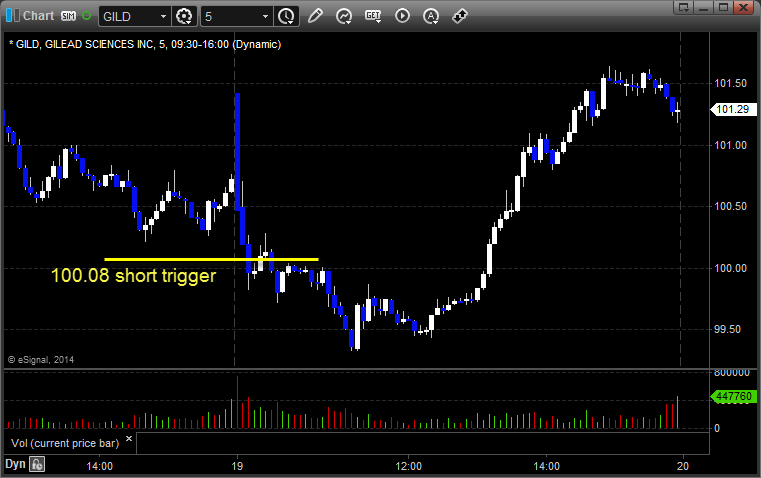This screenshot has width=761, height=478.
Task: Click the 19 date label on time axis
Action: (237, 466)
